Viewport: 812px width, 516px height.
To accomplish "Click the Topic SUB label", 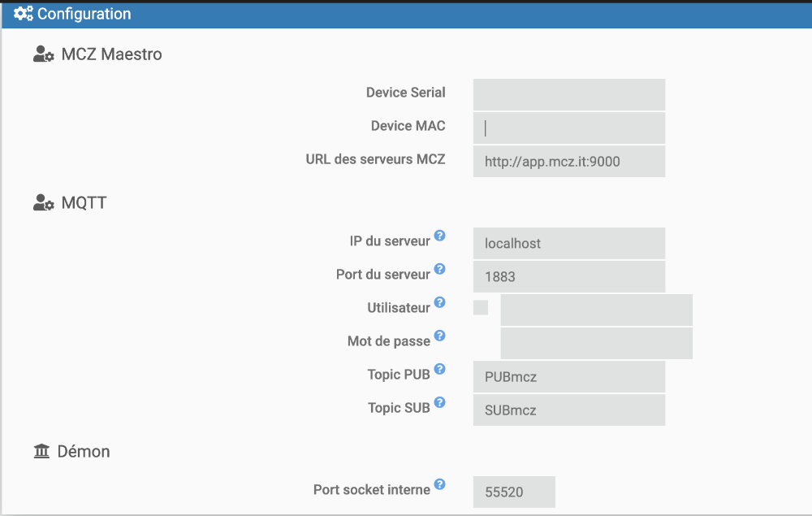I will tap(400, 408).
